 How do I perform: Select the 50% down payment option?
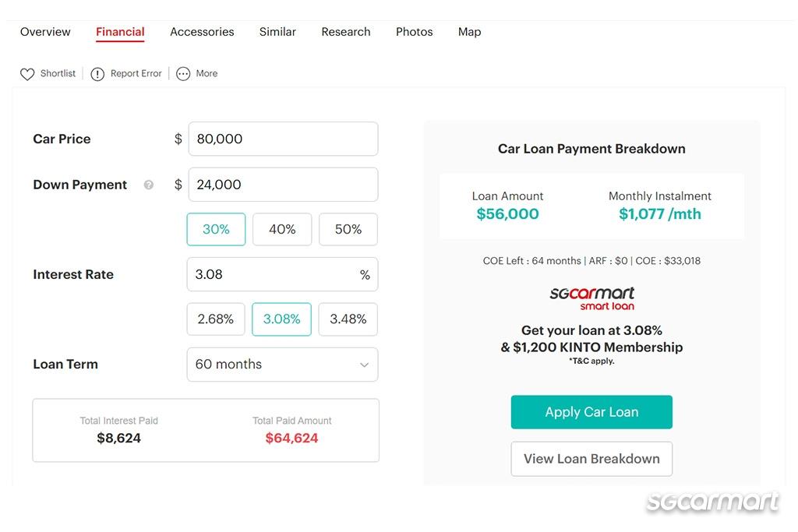(348, 229)
